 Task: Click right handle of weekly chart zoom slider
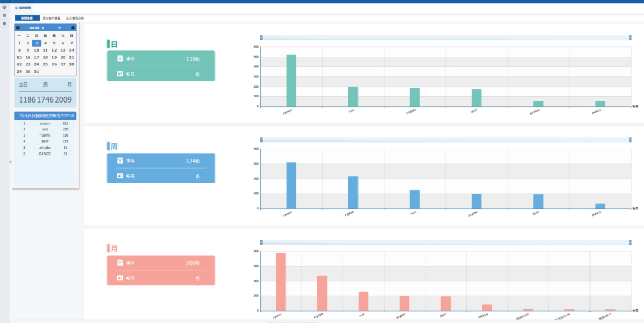630,140
